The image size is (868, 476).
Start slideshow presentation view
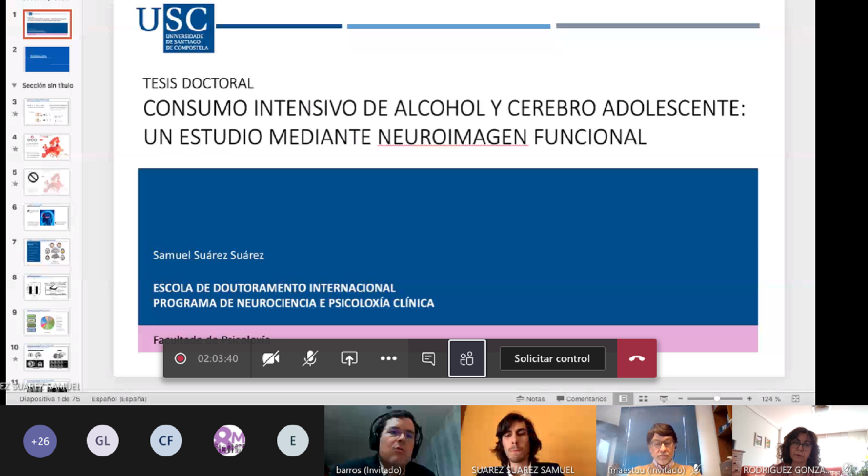(x=664, y=399)
